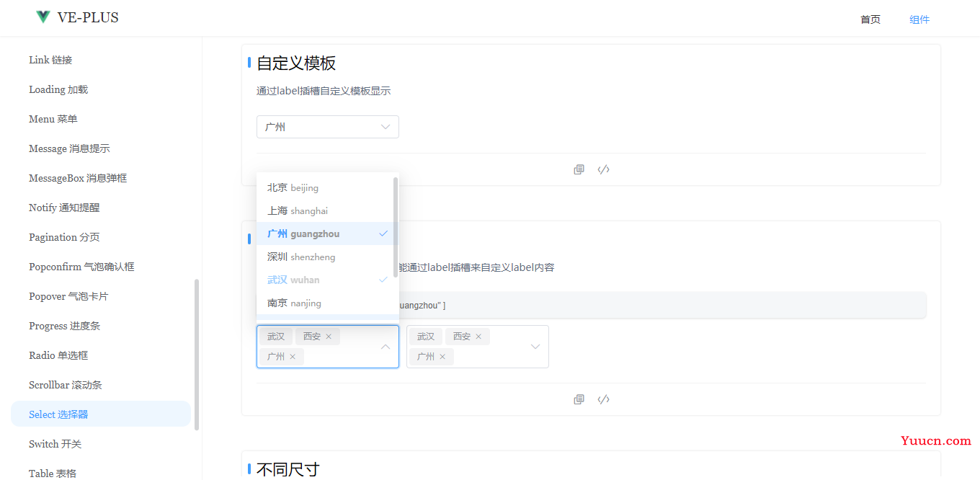This screenshot has width=980, height=480.
Task: Click the 自定义模板 section heading
Action: 296,63
